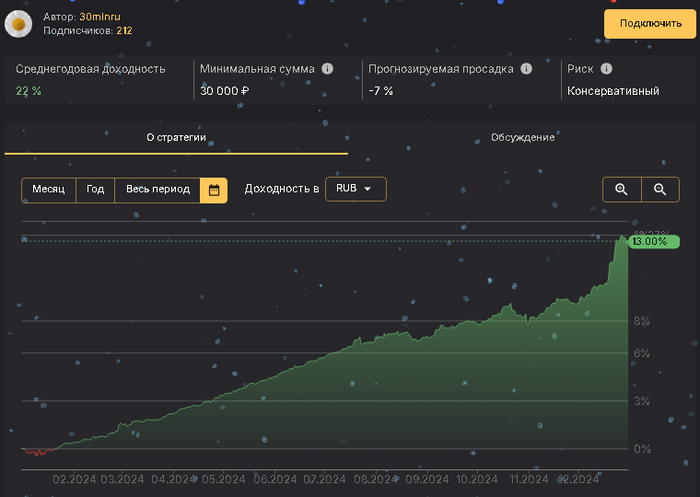Image resolution: width=700 pixels, height=497 pixels.
Task: Select the Весь период option
Action: pyautogui.click(x=157, y=189)
